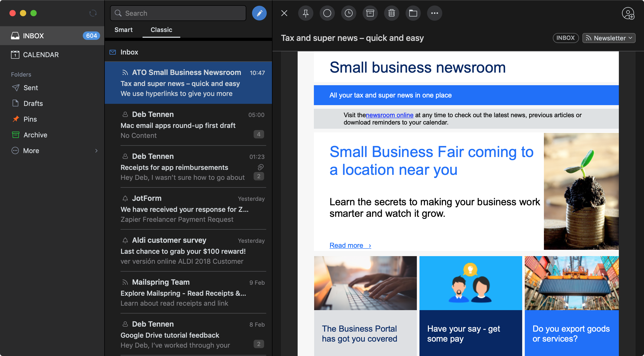Click the Archive folder in sidebar

pos(35,135)
